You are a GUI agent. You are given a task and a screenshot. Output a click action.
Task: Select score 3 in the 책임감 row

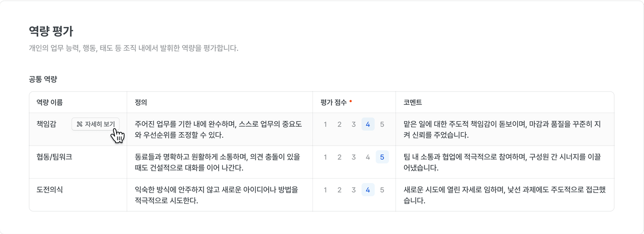click(x=354, y=124)
